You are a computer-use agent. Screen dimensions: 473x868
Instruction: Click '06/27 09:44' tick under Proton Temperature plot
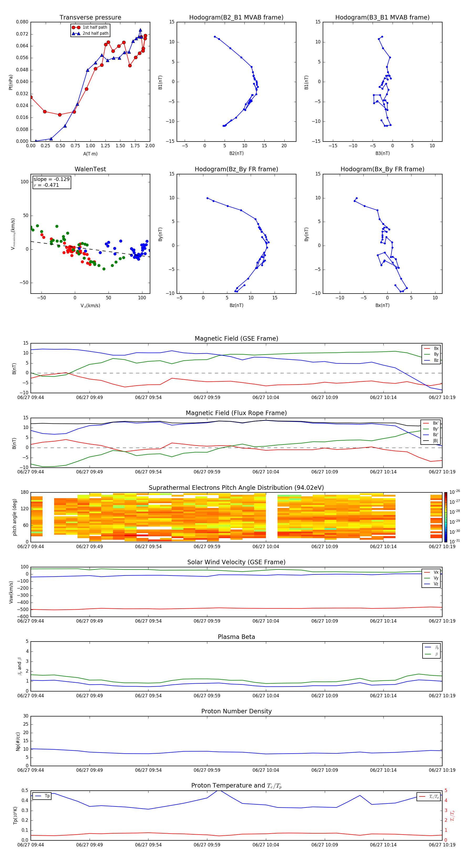click(31, 845)
